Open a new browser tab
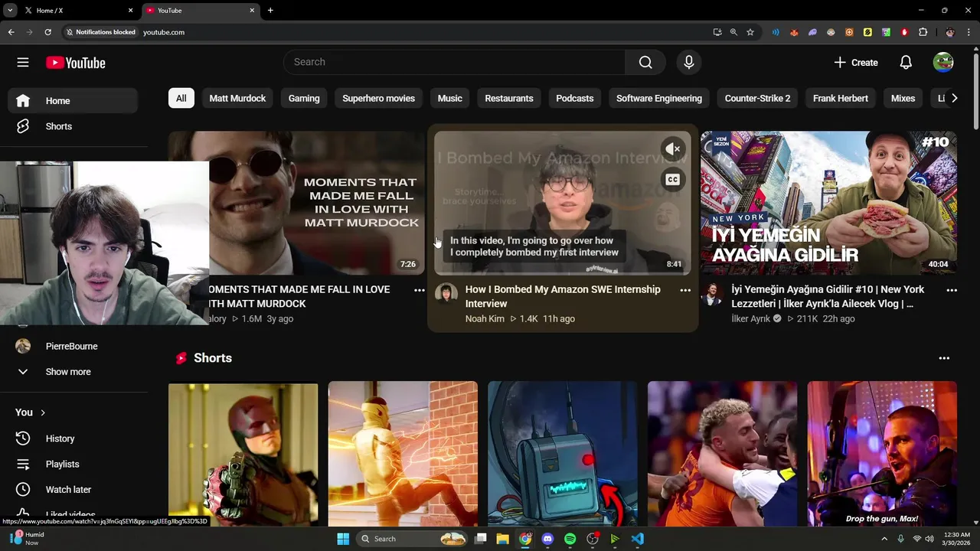Screen dimensions: 980x551 [270, 11]
